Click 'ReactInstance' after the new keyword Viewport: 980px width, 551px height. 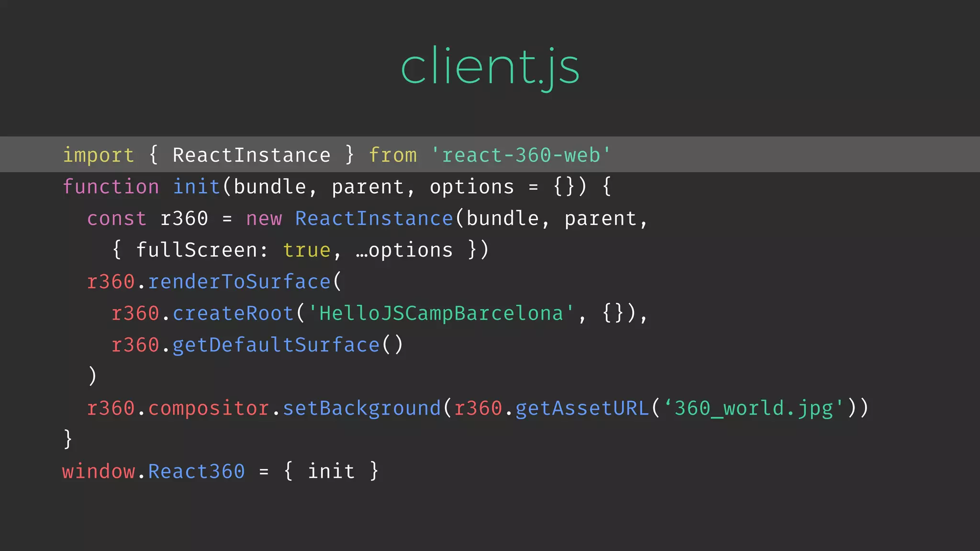click(x=374, y=218)
